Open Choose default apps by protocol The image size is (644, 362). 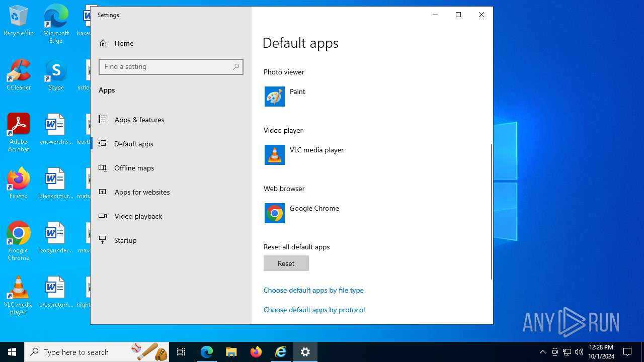(314, 310)
